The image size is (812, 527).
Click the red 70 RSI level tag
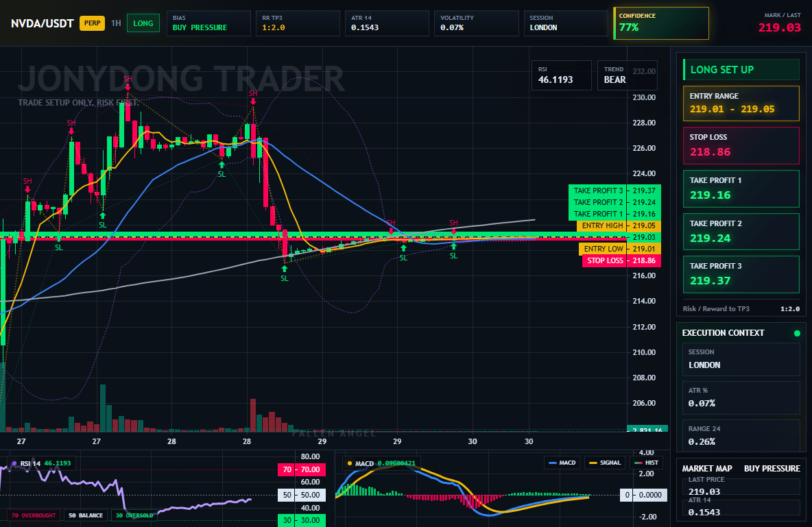click(x=302, y=469)
